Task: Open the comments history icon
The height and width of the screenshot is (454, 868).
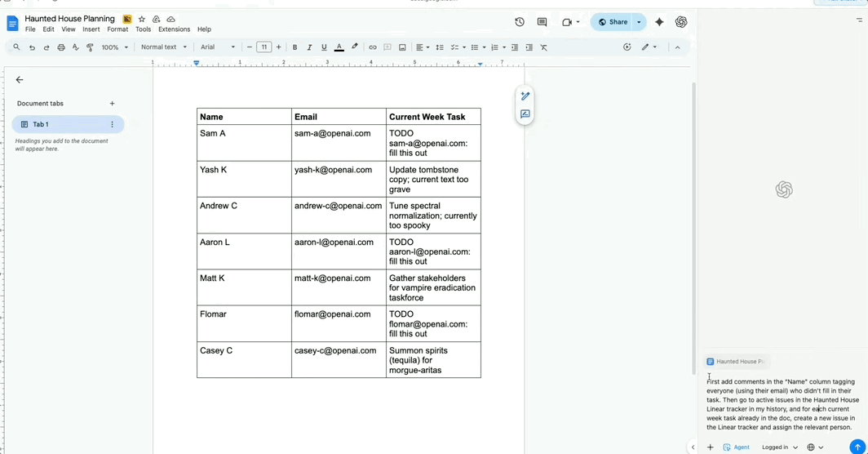Action: point(542,22)
